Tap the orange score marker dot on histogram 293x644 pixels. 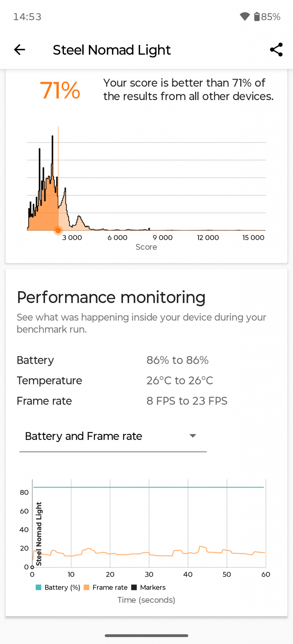(x=58, y=230)
